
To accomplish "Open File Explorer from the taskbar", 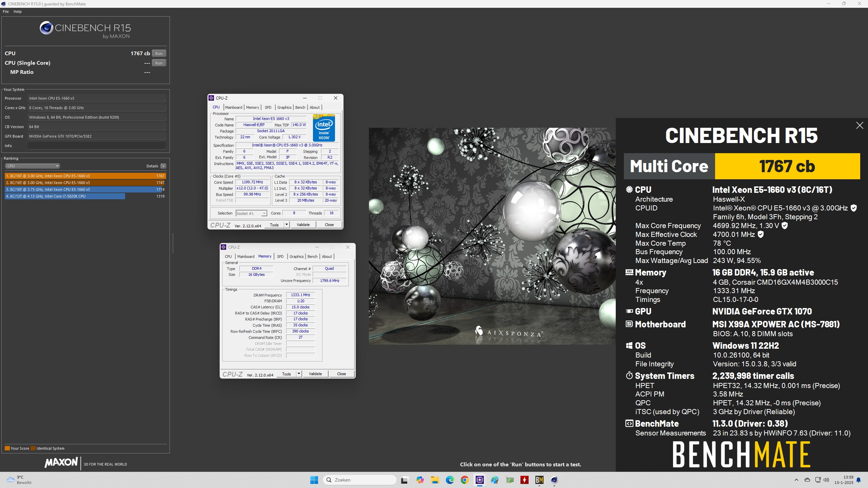I will [435, 480].
